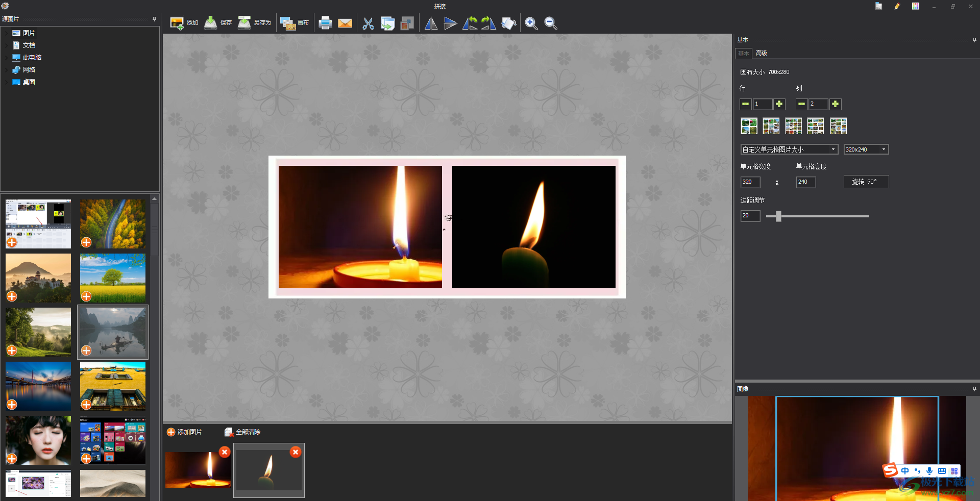
Task: Decrease the row count with minus
Action: click(x=746, y=104)
